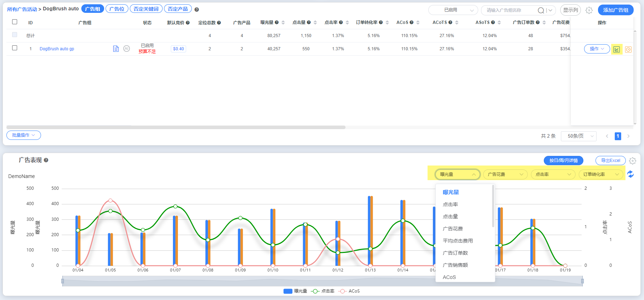Toggle the select-all checkbox in table header
Image resolution: width=644 pixels, height=300 pixels.
pos(15,22)
